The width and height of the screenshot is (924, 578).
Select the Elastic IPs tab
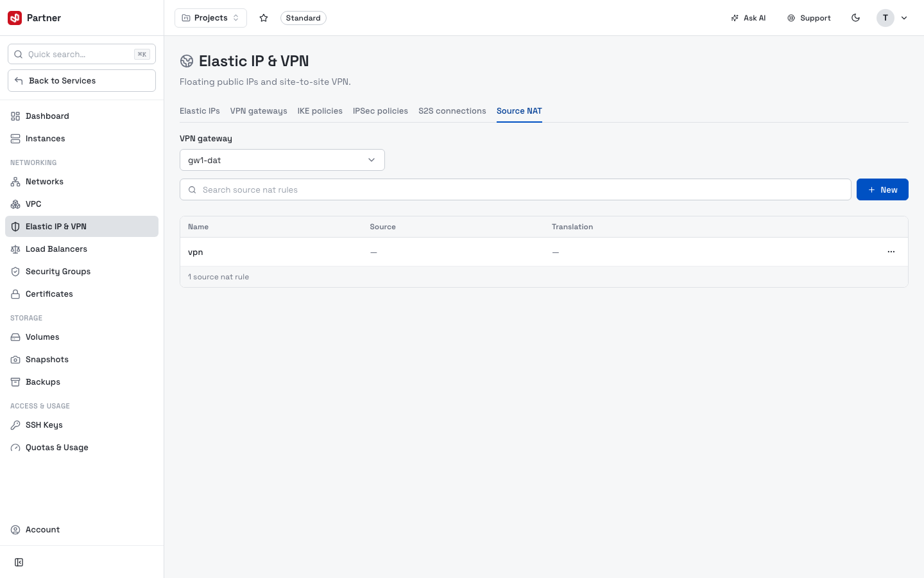point(200,111)
